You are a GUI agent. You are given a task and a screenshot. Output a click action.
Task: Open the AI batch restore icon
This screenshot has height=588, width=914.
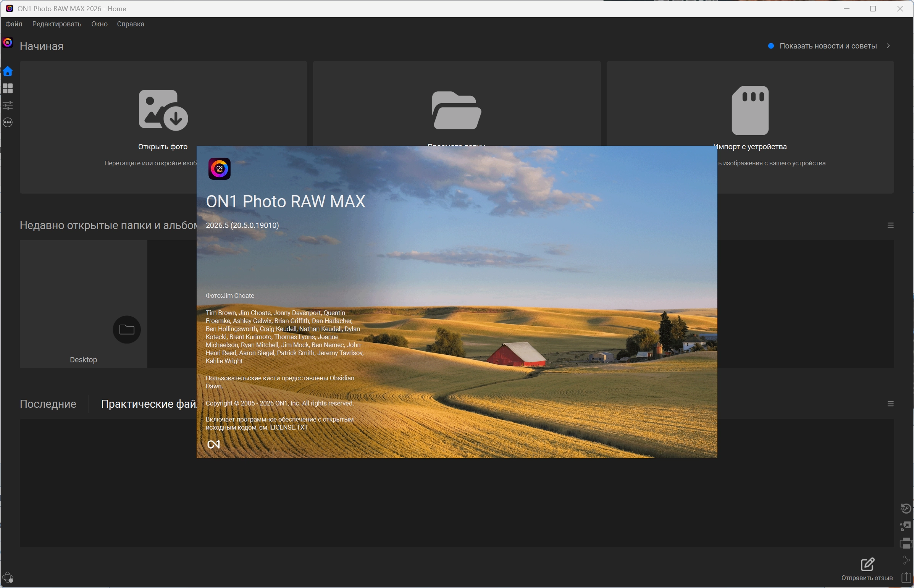click(906, 509)
